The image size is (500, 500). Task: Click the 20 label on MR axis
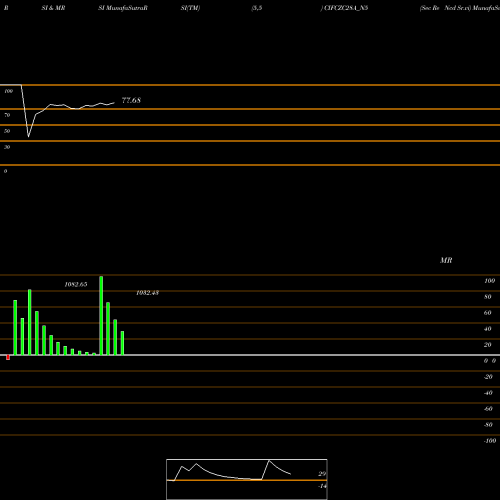487,345
